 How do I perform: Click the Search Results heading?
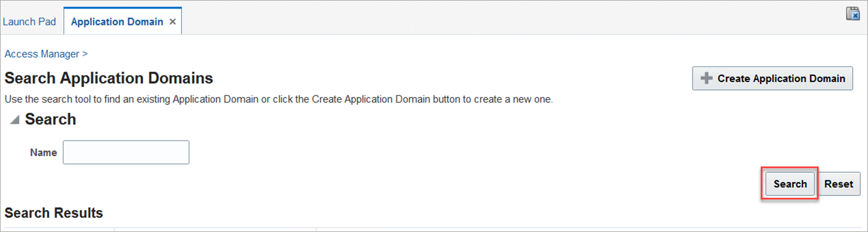point(54,213)
